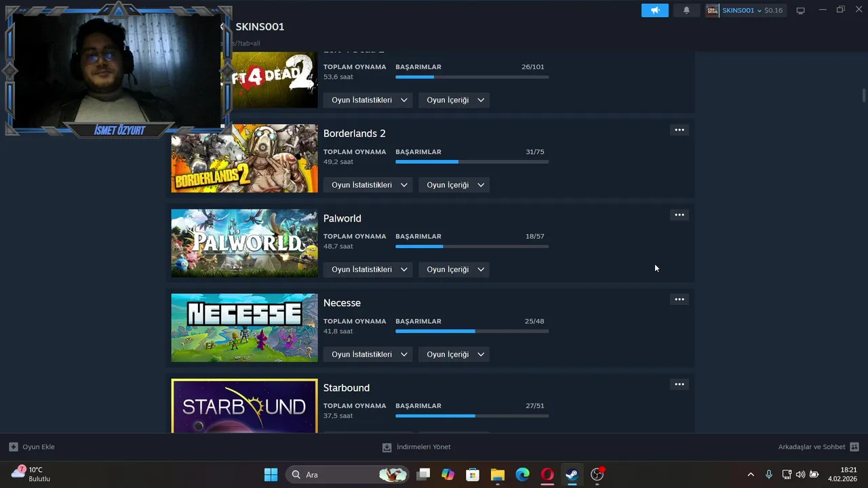Click the page's vertical scrollbar thumb
Image resolution: width=868 pixels, height=488 pixels.
(x=864, y=96)
